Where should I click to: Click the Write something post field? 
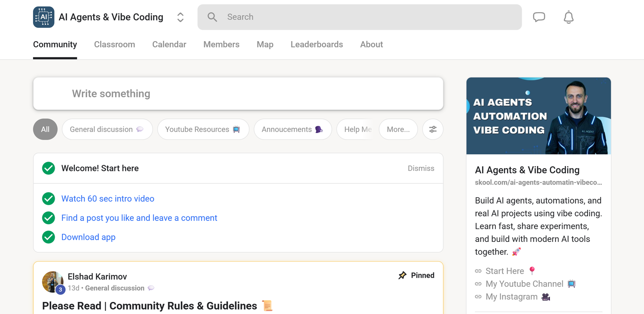click(238, 94)
